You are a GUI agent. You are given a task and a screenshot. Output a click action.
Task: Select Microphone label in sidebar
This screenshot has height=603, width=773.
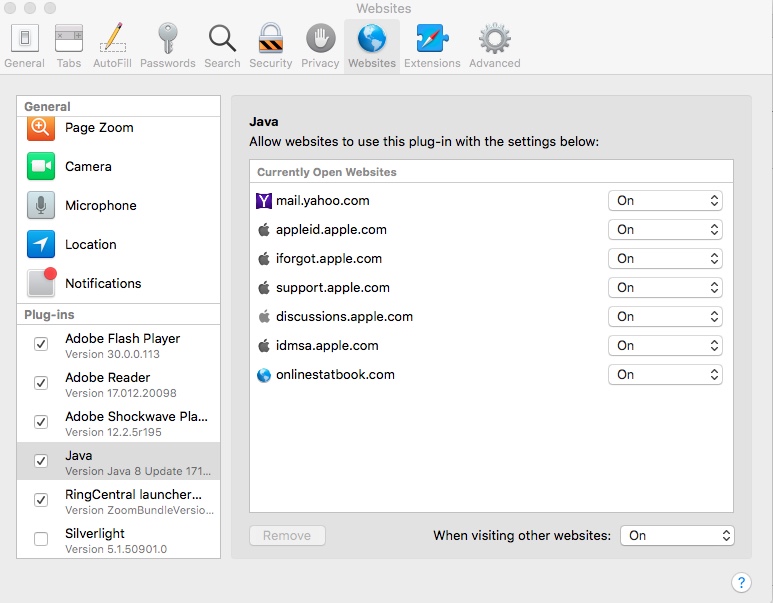point(101,206)
